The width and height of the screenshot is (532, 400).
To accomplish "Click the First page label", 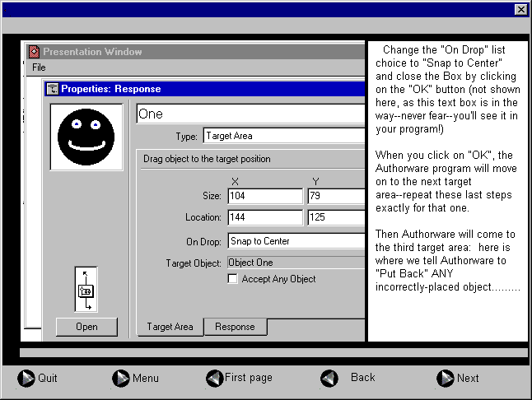I will pyautogui.click(x=249, y=378).
